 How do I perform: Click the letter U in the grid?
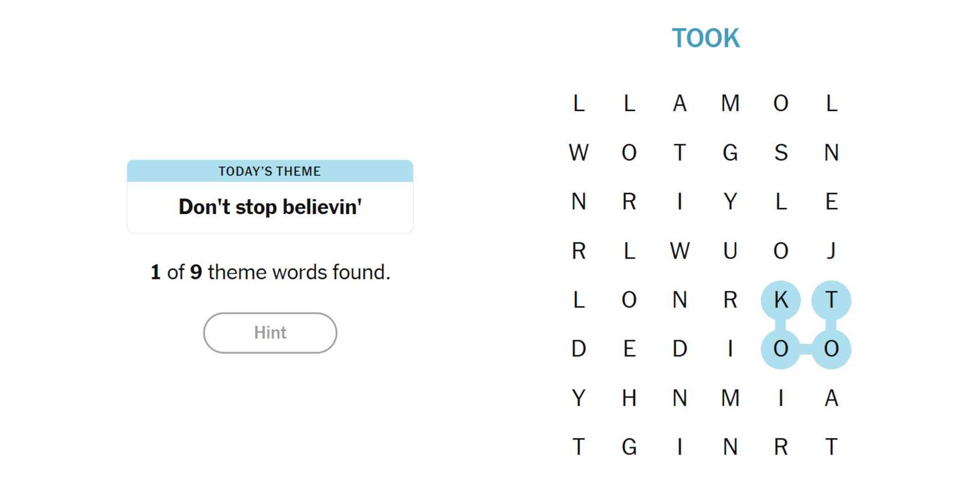(x=730, y=251)
